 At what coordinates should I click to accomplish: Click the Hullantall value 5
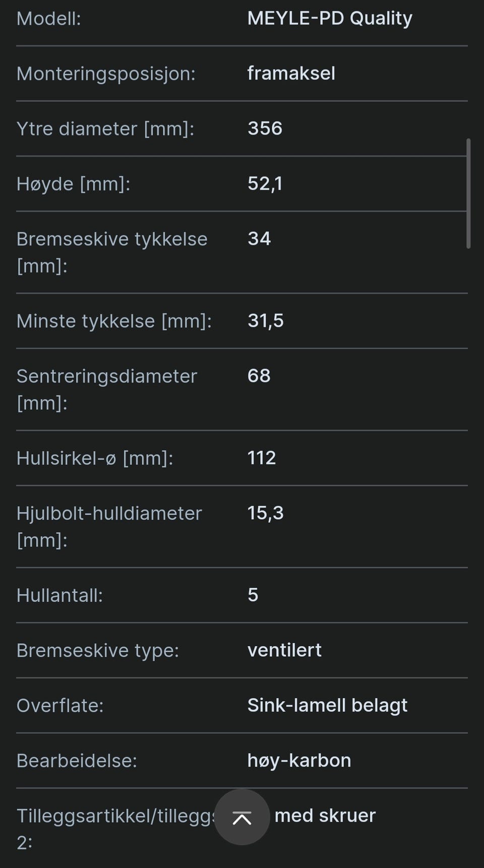(x=253, y=595)
